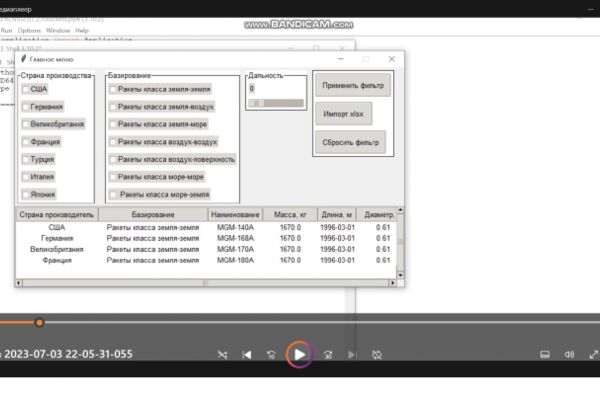Viewport: 600px width, 400px height.
Task: Enable Ракеты класса море-море checkbox
Action: coord(112,177)
